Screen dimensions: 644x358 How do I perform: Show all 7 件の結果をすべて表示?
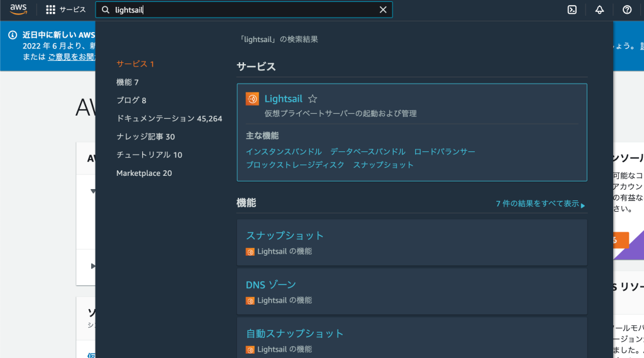coord(537,204)
